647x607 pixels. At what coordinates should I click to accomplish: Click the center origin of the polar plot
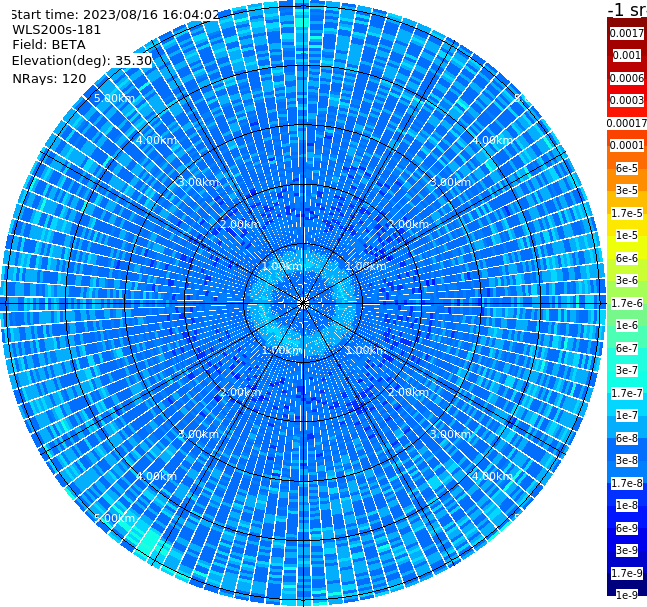tap(303, 304)
